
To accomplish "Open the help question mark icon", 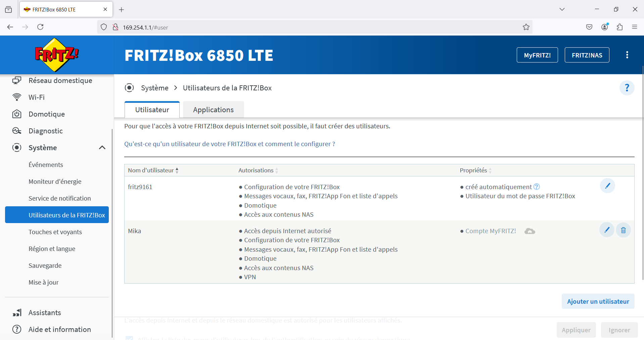I will point(627,88).
